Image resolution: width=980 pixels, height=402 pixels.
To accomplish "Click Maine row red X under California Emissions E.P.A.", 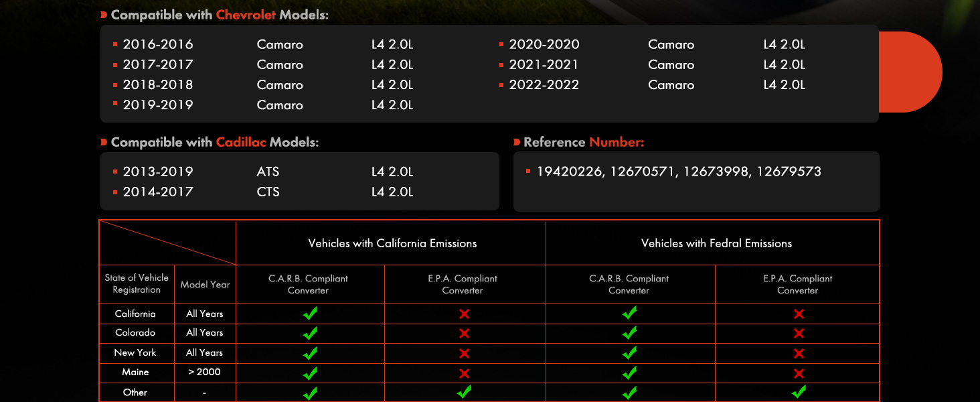I will pyautogui.click(x=464, y=373).
